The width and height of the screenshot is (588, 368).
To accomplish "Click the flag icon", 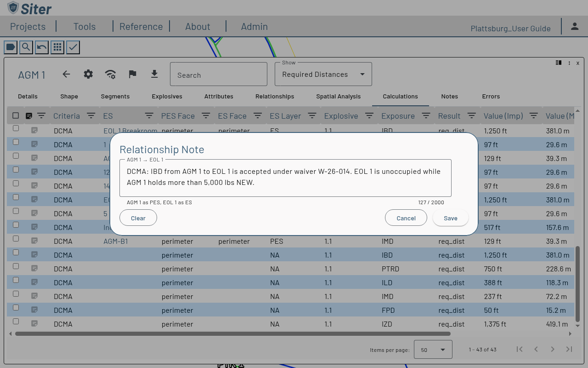I will (132, 74).
